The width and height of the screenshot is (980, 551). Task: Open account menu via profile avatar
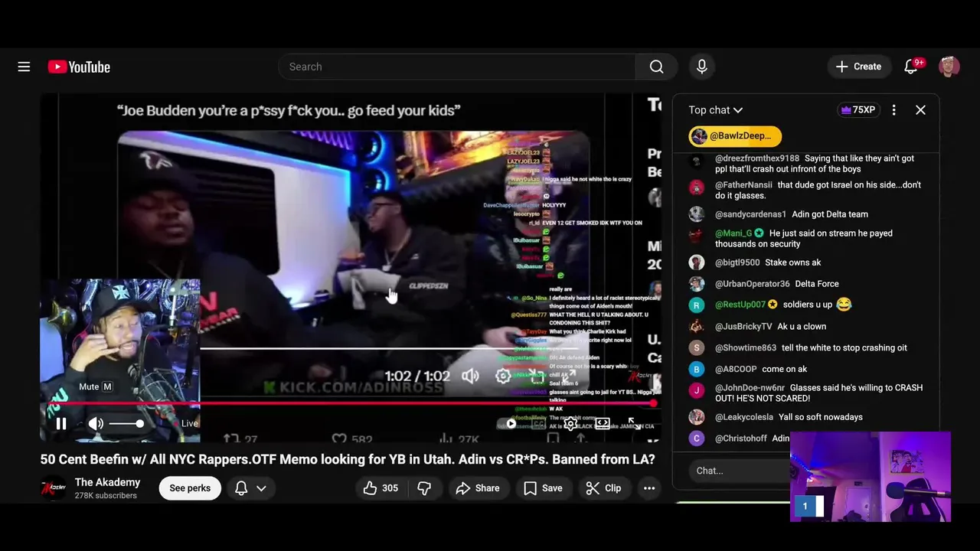949,67
